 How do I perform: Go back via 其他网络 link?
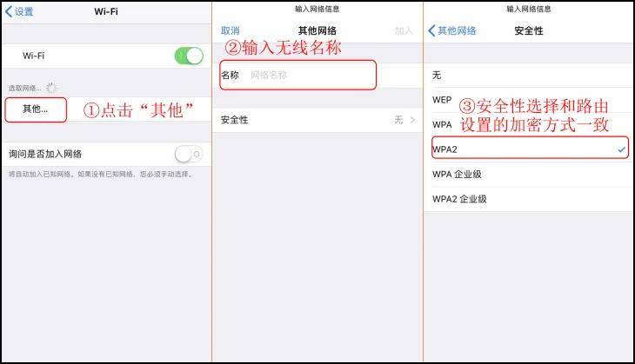pos(457,30)
